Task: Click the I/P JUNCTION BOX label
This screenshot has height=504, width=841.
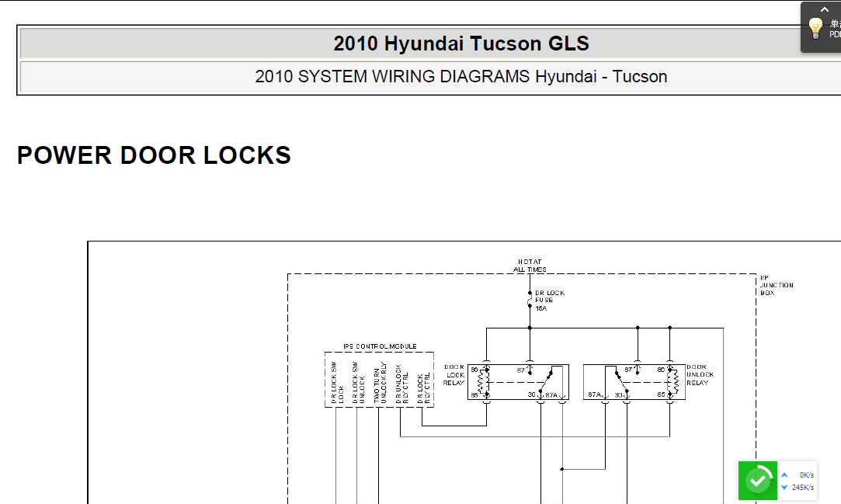Action: point(777,285)
